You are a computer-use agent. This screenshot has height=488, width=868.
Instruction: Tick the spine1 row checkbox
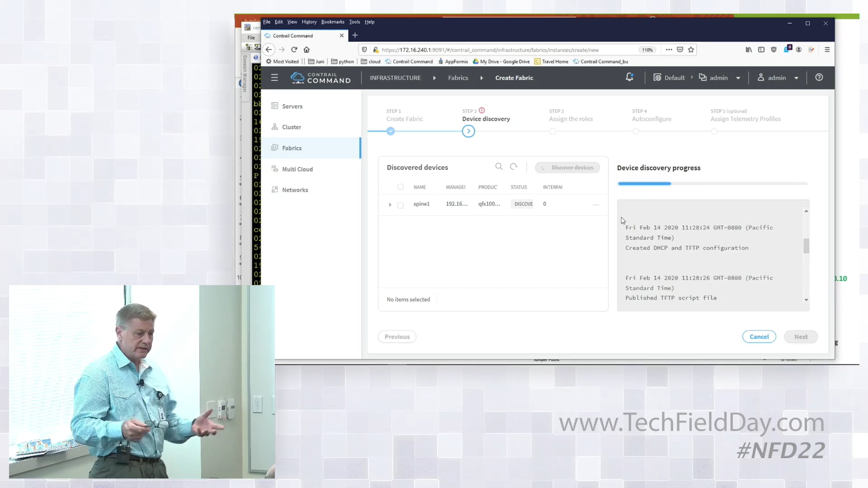click(400, 205)
